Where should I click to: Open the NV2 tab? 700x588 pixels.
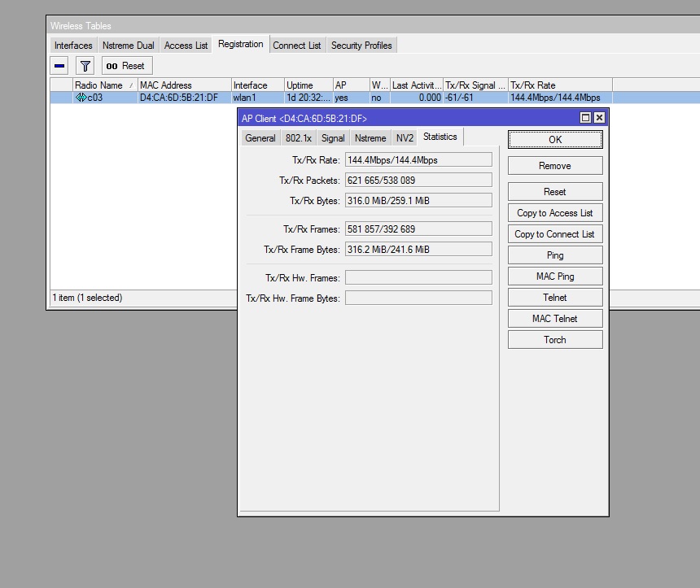pos(405,138)
